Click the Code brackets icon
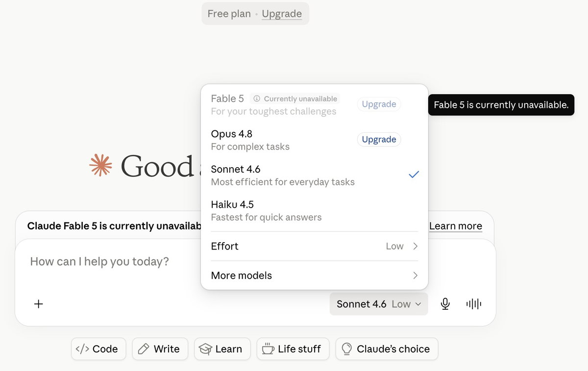This screenshot has width=588, height=371. click(82, 349)
